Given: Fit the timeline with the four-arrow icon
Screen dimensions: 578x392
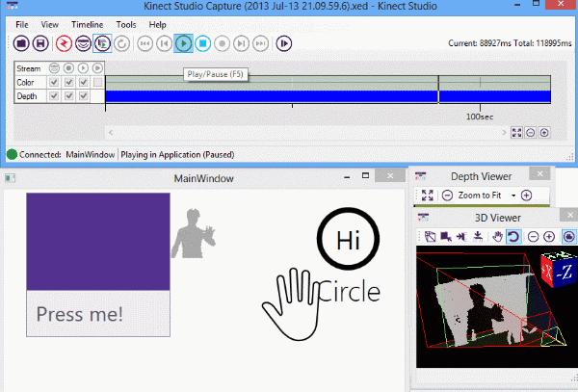Looking at the screenshot, I should tap(516, 132).
